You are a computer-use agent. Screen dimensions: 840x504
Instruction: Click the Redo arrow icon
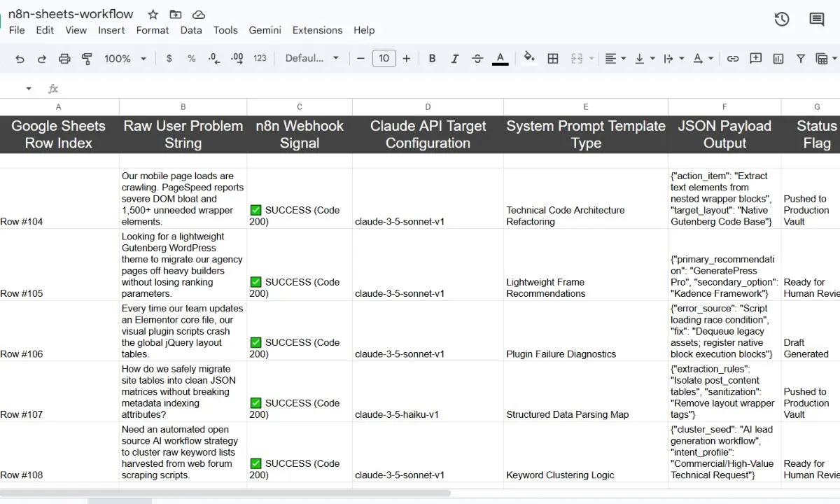(42, 59)
